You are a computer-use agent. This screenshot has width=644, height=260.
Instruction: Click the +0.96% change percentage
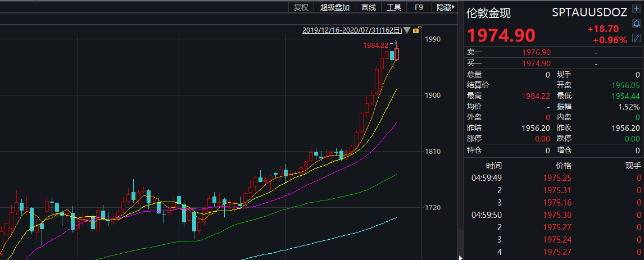click(610, 40)
